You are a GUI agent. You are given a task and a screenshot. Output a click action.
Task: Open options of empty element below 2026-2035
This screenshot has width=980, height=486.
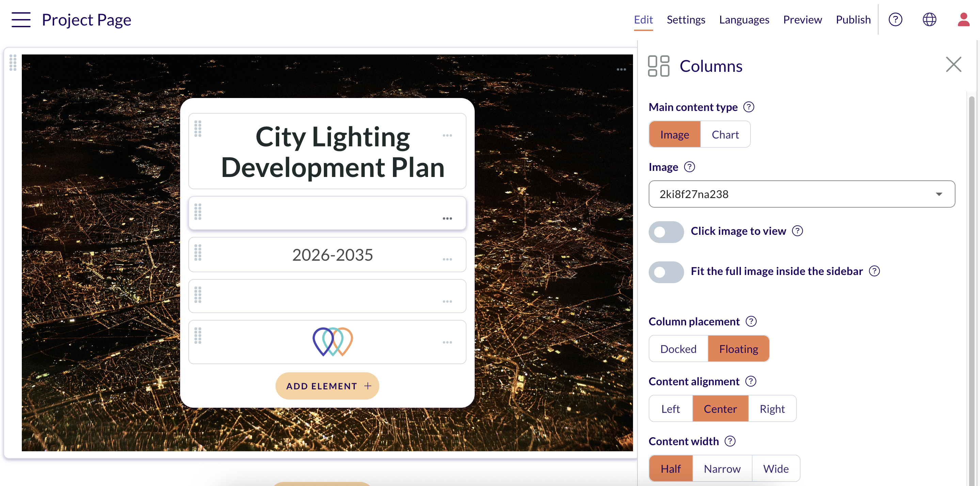pyautogui.click(x=447, y=302)
